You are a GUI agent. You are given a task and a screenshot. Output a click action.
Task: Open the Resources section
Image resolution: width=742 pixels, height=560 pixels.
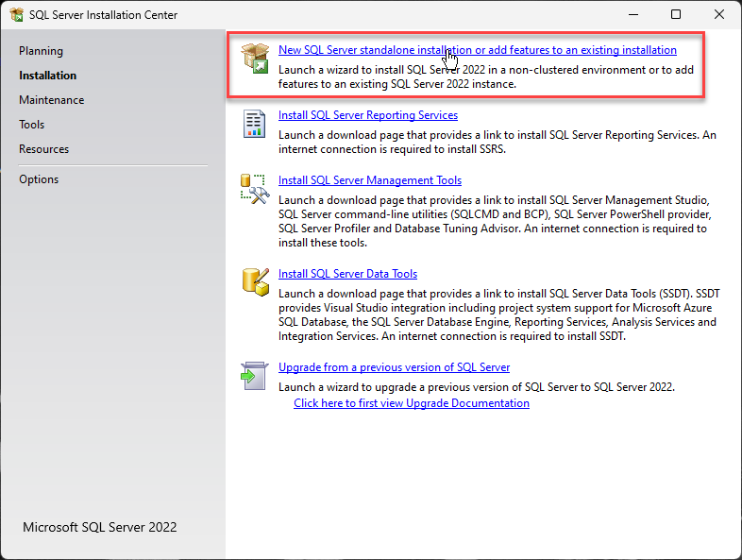point(43,149)
